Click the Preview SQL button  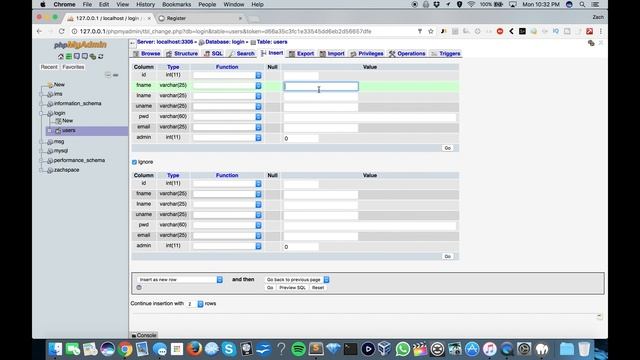[292, 288]
